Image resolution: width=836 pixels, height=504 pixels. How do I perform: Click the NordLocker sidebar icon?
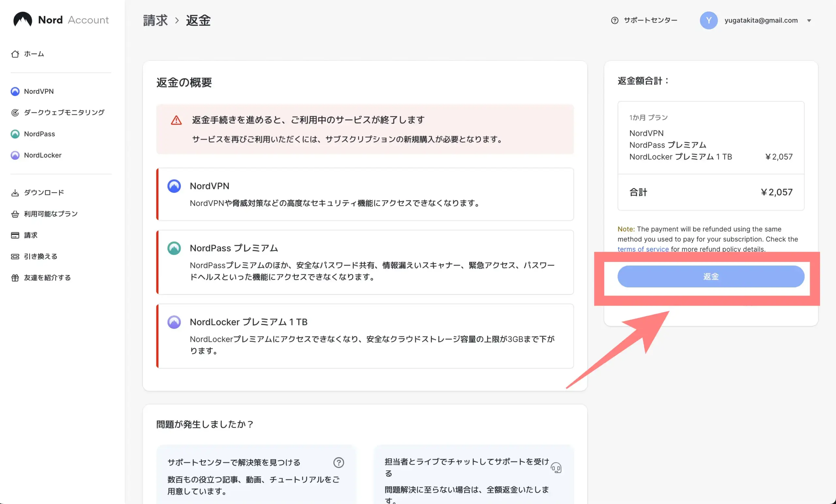coord(15,155)
